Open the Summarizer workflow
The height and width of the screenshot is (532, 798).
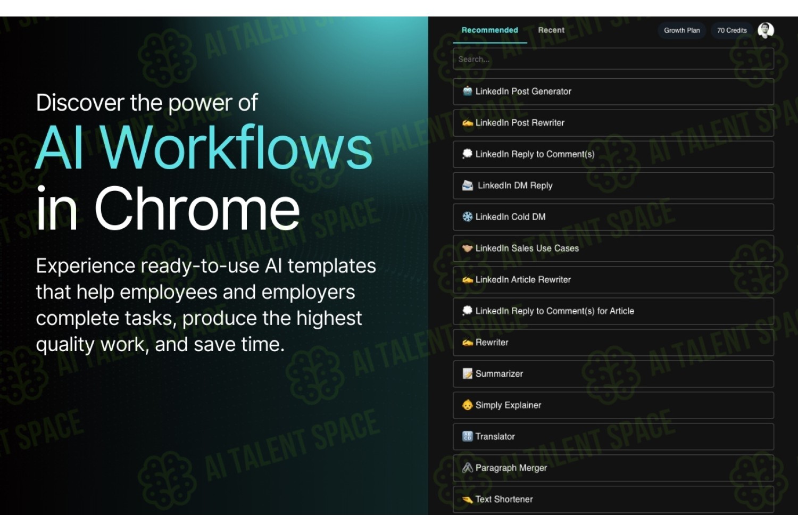tap(613, 374)
